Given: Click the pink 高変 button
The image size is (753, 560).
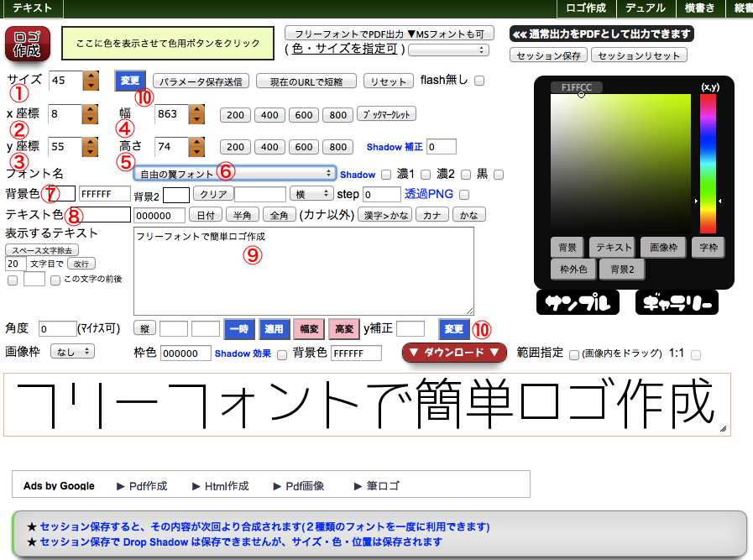Looking at the screenshot, I should pyautogui.click(x=344, y=328).
